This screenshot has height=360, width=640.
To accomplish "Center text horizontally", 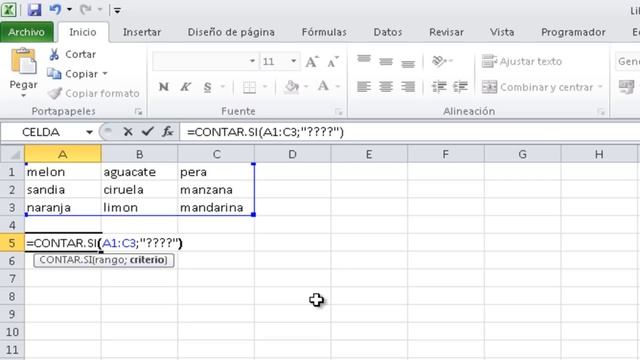I will click(386, 87).
